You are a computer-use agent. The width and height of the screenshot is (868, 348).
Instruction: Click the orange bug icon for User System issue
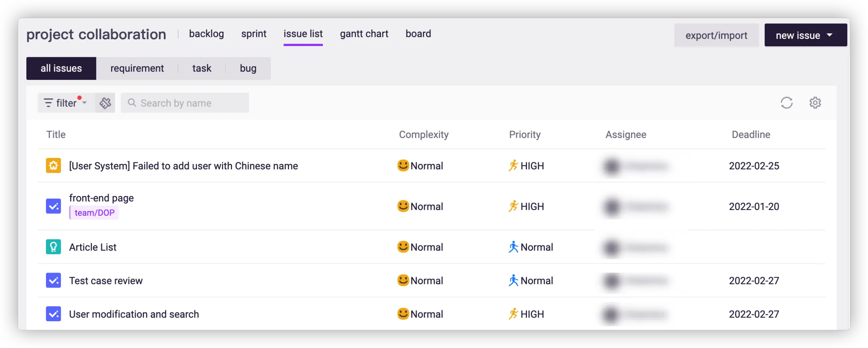[53, 166]
